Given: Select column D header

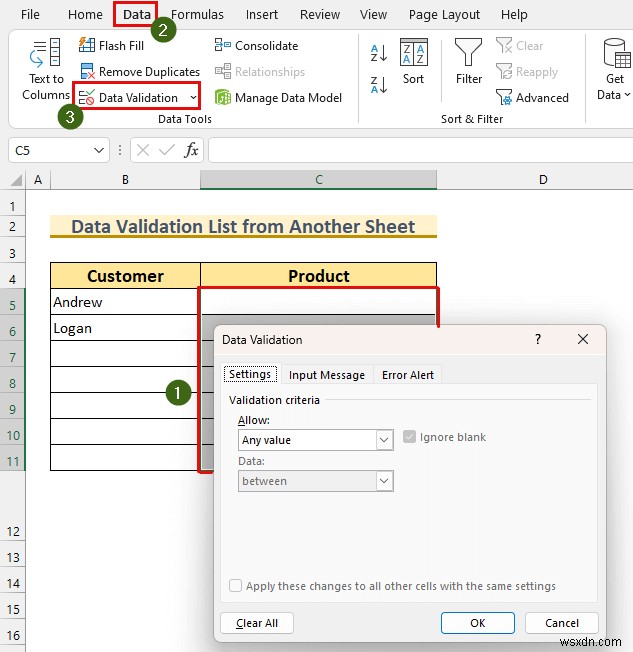Looking at the screenshot, I should (x=543, y=180).
